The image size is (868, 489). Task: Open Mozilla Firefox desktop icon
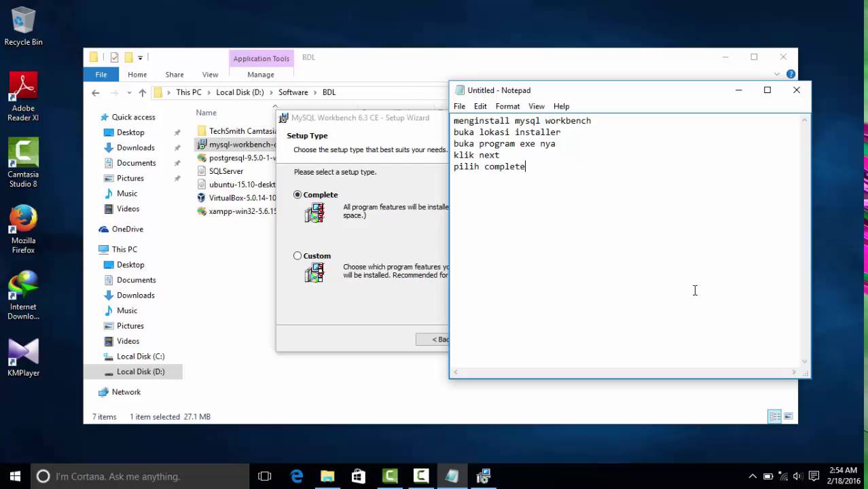pos(23,230)
